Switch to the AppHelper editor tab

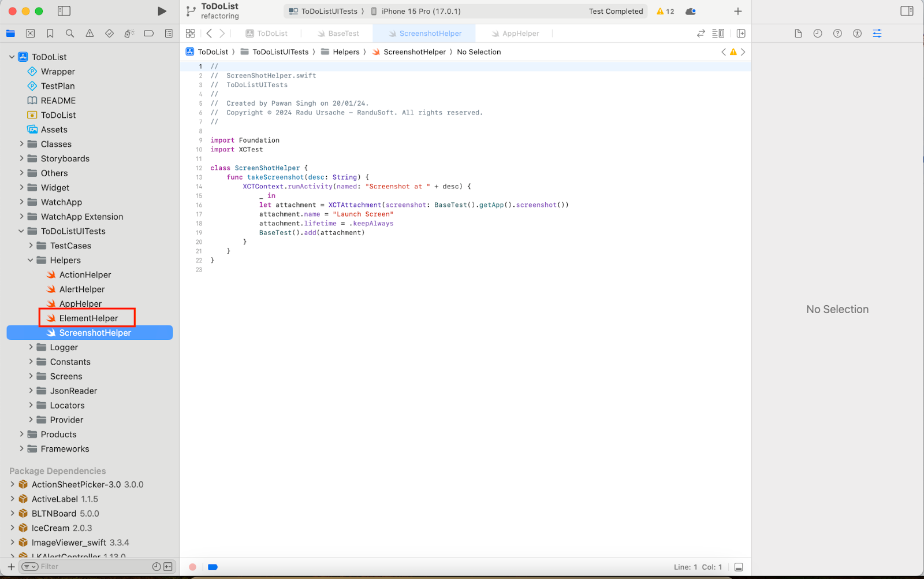click(x=515, y=34)
